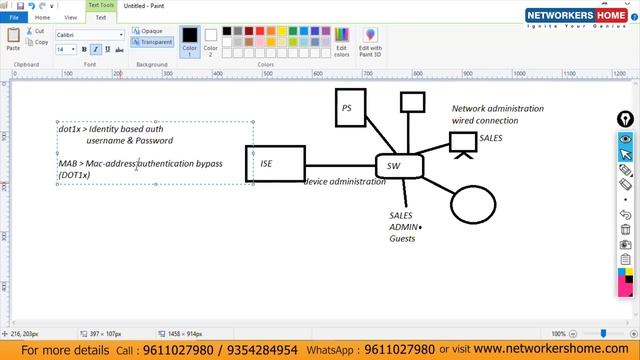This screenshot has height=360, width=640.
Task: Click the PS box label on canvas
Action: pos(347,108)
